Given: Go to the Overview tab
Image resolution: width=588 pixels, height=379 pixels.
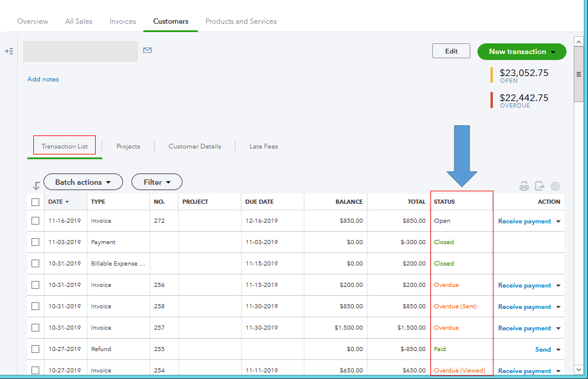Looking at the screenshot, I should tap(33, 21).
